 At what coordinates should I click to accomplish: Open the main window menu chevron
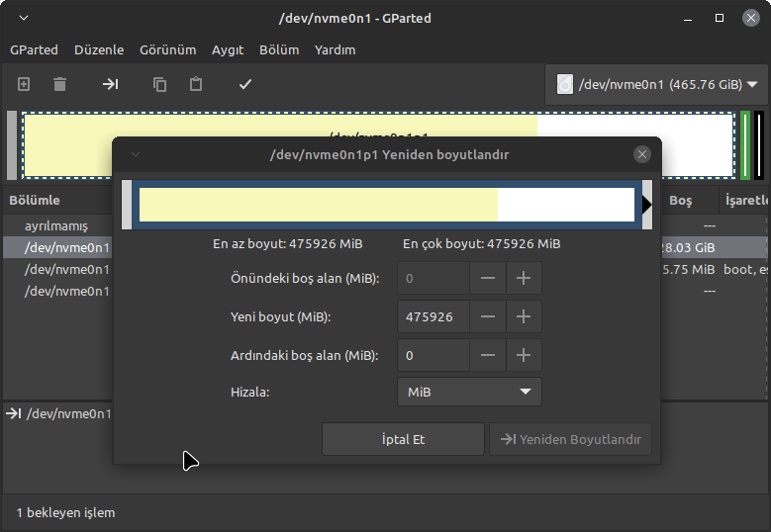pyautogui.click(x=24, y=18)
